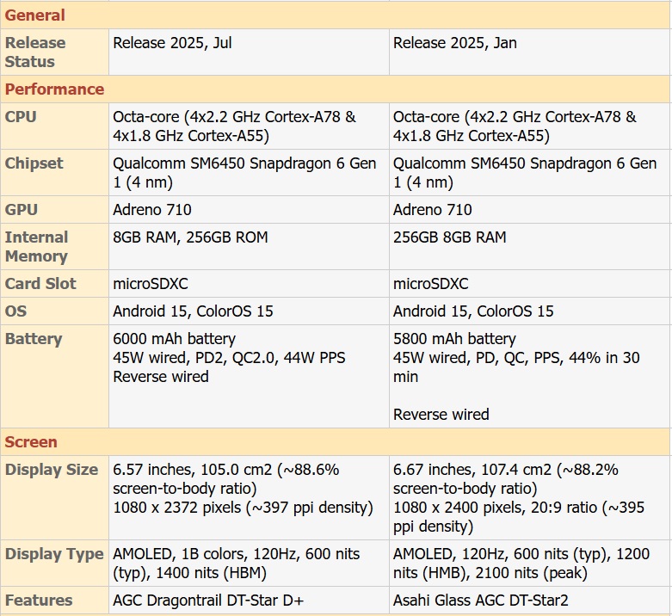Click 'AMOLED, 1B colors, 120Hz' cell text
The image size is (672, 616).
coord(206,554)
